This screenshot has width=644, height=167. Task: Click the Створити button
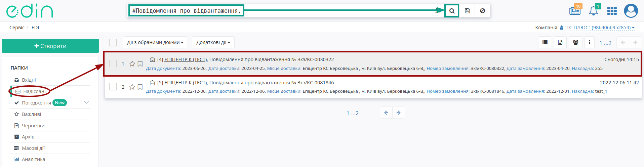pos(50,46)
